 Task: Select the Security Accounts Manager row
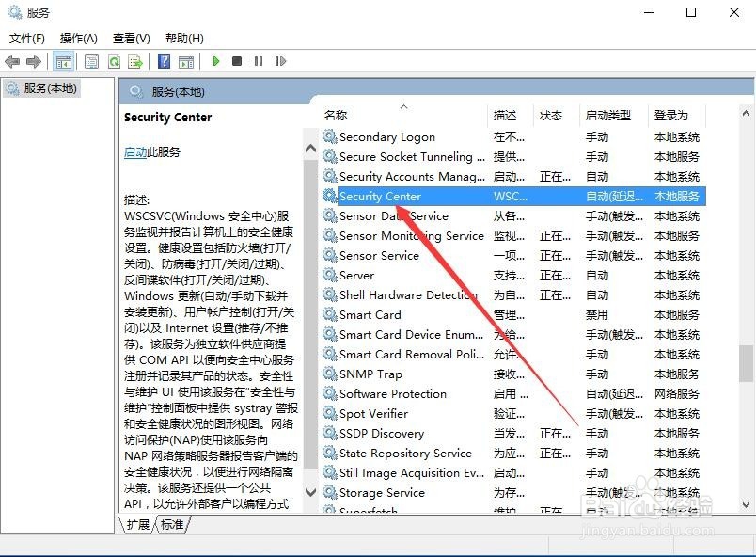point(513,176)
